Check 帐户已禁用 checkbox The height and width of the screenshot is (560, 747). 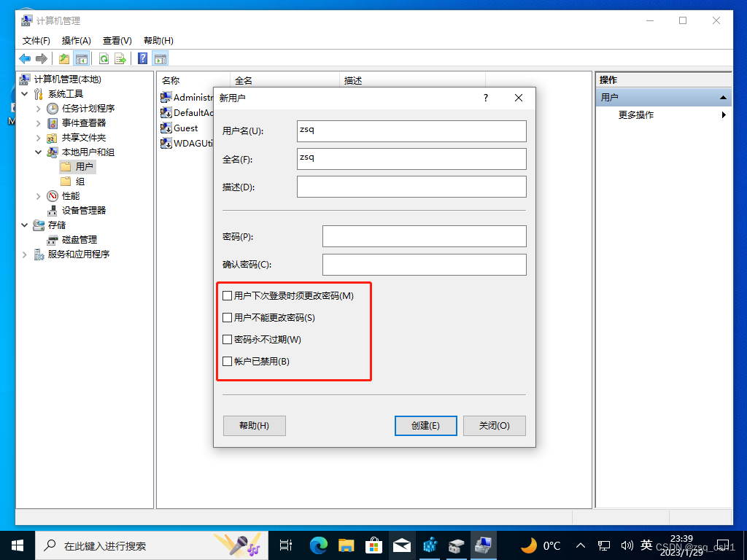click(228, 362)
